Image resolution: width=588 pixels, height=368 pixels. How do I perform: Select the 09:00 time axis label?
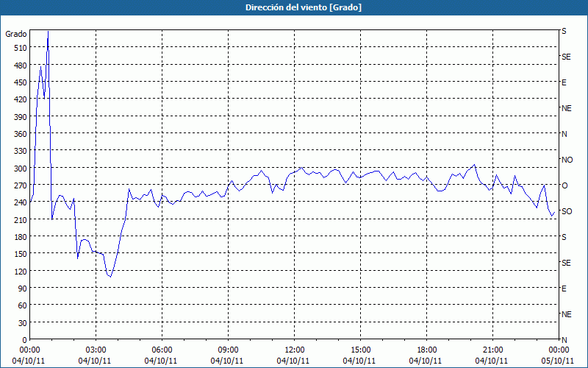pyautogui.click(x=228, y=350)
